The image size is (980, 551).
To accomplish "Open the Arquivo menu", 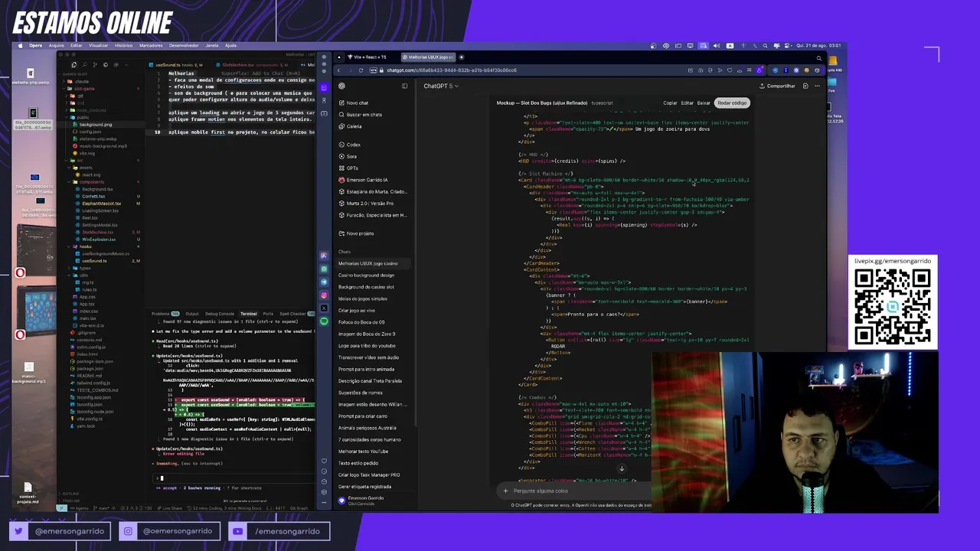I will (x=57, y=46).
